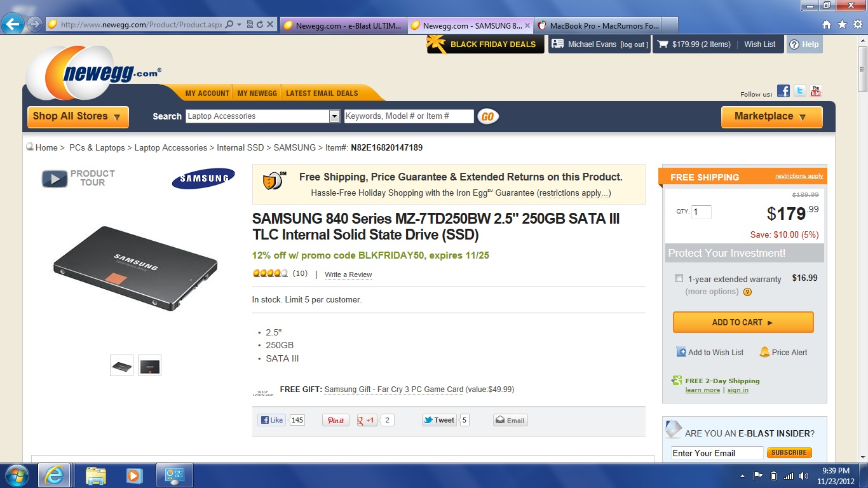This screenshot has height=488, width=868.
Task: Close the Newegg SAMSUNG 8... tab
Action: tap(527, 25)
